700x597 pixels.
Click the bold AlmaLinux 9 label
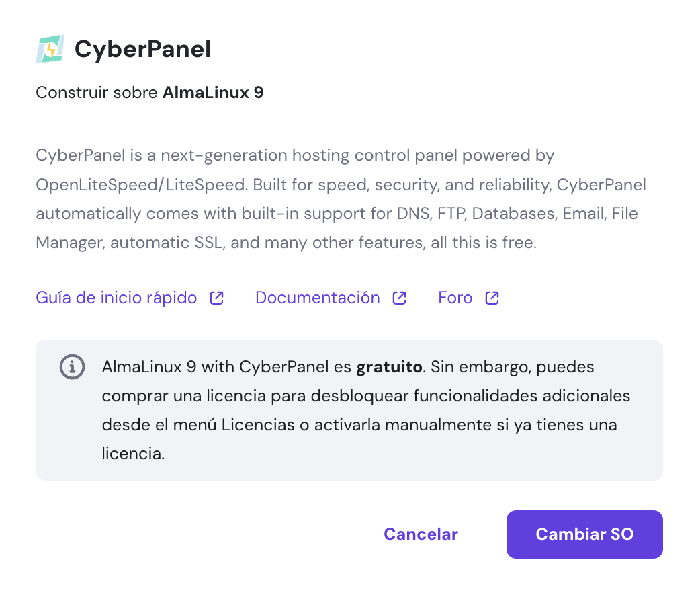(213, 92)
